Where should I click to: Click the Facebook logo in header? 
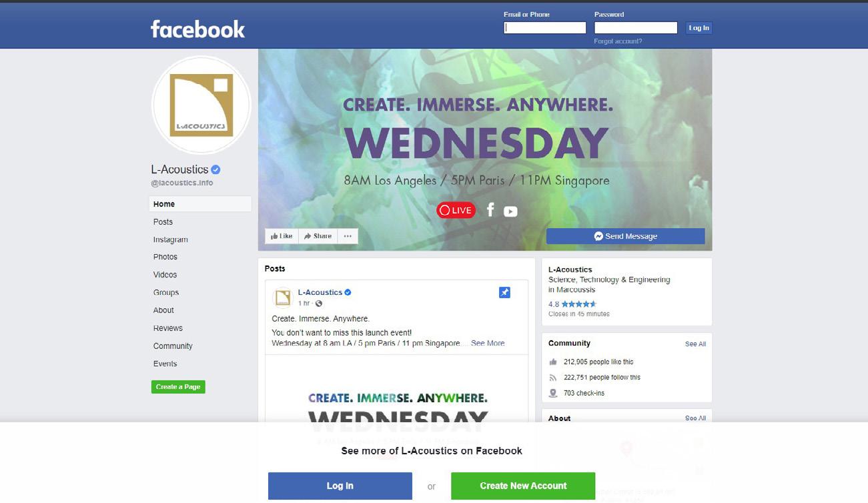(197, 29)
